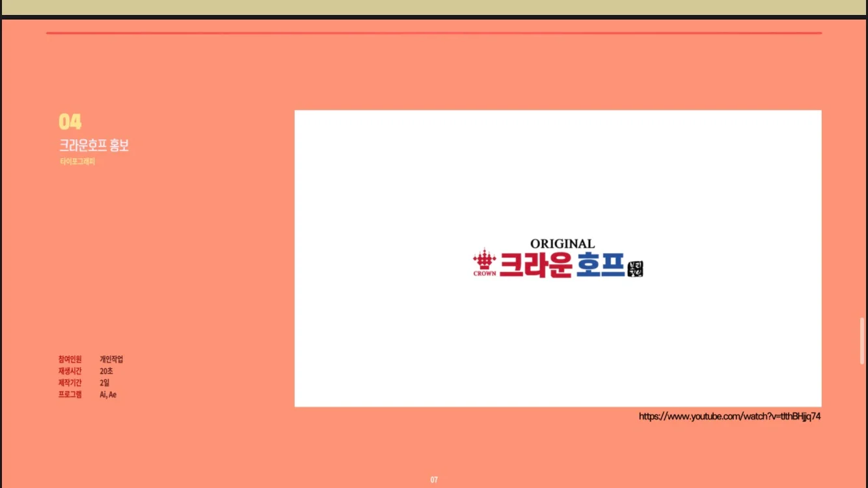The height and width of the screenshot is (488, 868).
Task: Click the black stamp mark beside the logo
Action: (635, 269)
